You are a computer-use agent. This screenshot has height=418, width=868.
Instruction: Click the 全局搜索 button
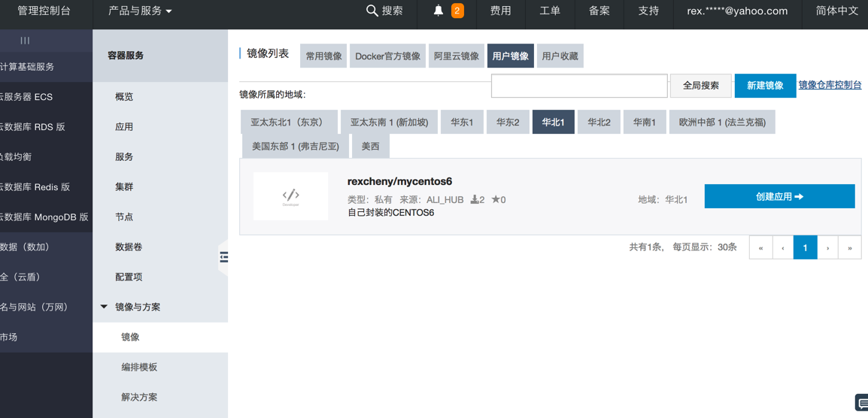(x=701, y=86)
